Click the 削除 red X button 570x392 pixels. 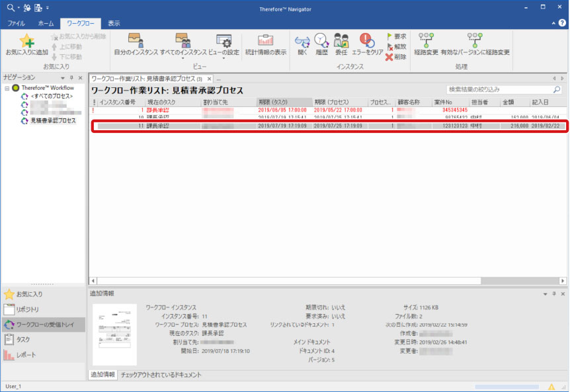(x=397, y=58)
